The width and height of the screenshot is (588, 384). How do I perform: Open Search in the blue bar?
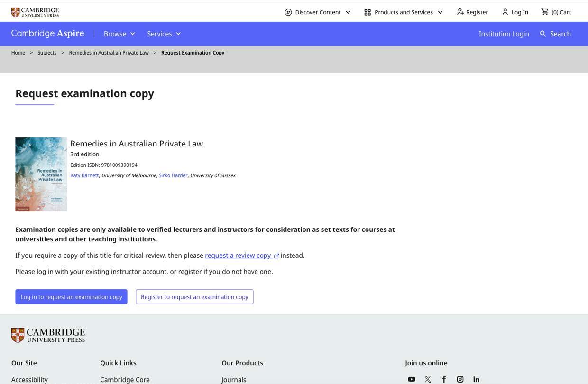point(560,34)
